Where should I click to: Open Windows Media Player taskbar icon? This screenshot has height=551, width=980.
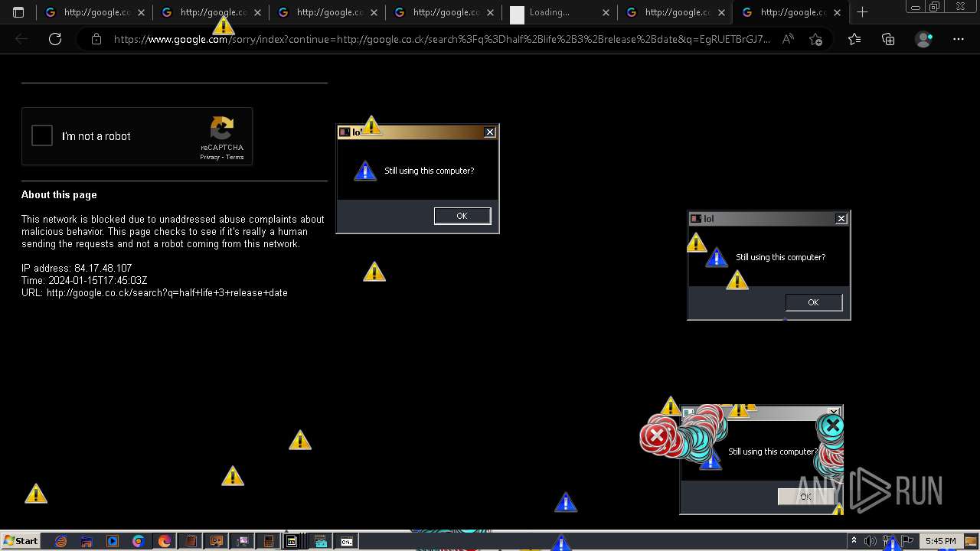pos(113,541)
